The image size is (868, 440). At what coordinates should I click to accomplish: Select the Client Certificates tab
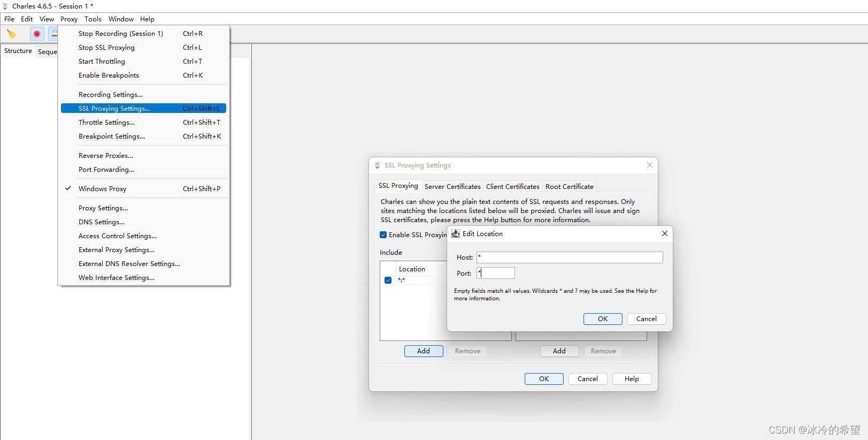click(x=512, y=186)
